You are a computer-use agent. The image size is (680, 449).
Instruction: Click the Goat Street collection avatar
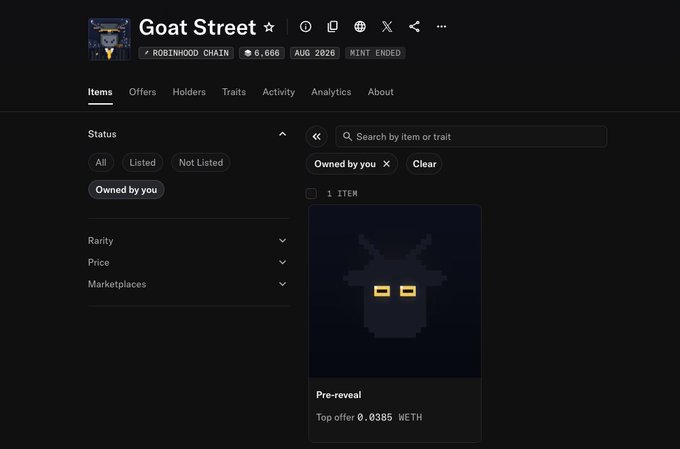click(109, 39)
